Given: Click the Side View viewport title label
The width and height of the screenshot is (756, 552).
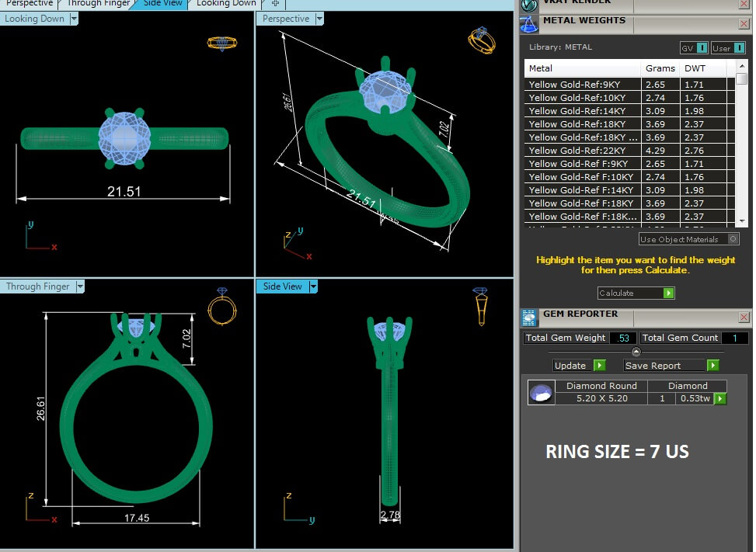Looking at the screenshot, I should [283, 286].
